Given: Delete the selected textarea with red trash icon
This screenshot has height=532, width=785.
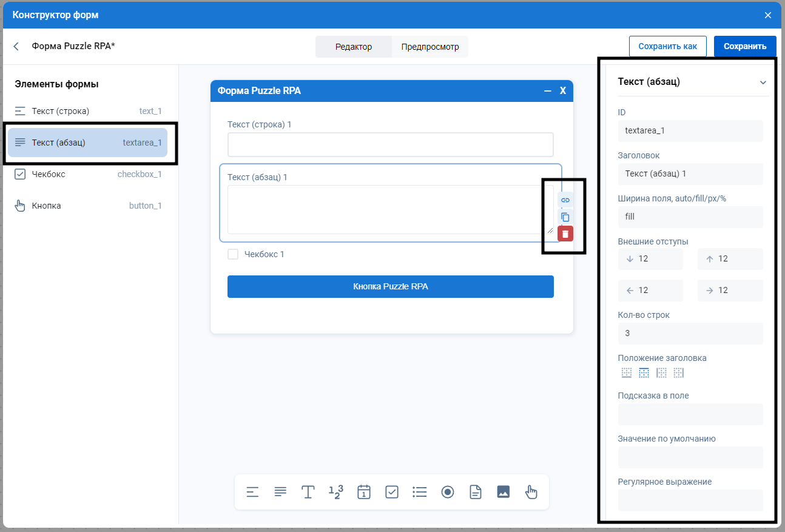Looking at the screenshot, I should [565, 234].
